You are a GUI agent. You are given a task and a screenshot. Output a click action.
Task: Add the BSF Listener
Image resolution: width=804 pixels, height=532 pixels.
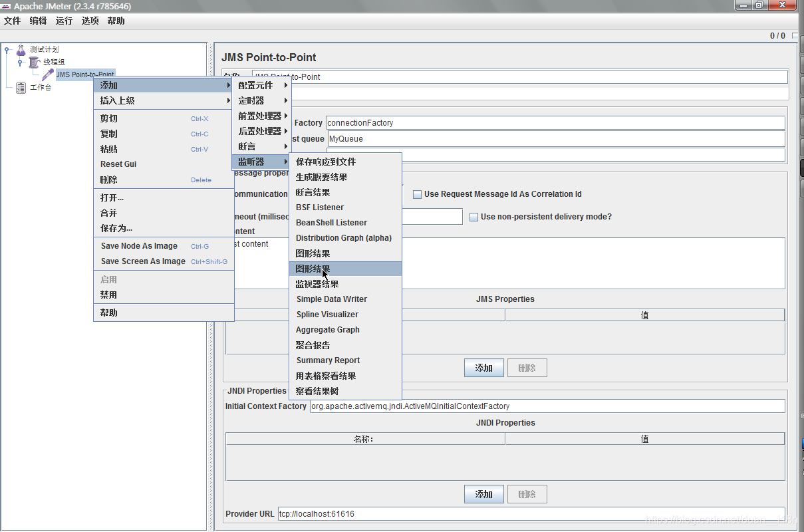tap(346, 207)
